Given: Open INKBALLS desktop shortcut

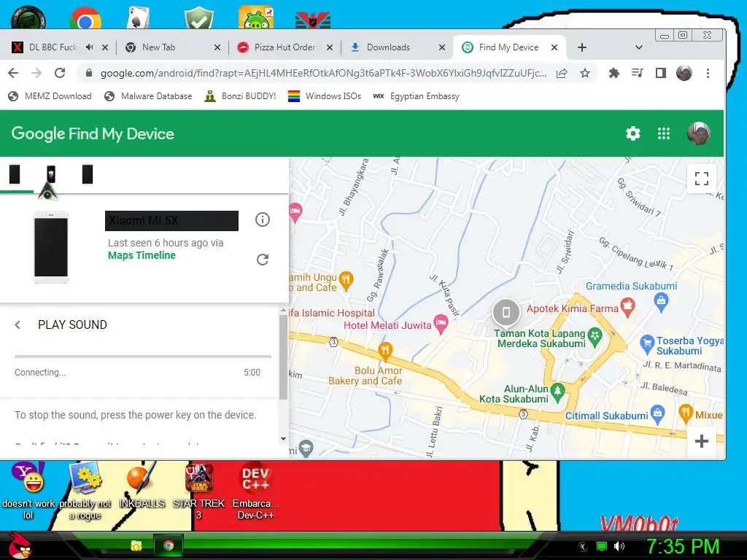Looking at the screenshot, I should click(x=142, y=486).
